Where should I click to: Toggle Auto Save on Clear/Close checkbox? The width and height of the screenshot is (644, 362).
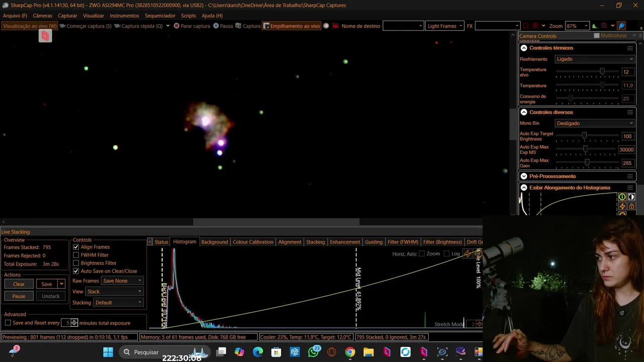click(76, 271)
